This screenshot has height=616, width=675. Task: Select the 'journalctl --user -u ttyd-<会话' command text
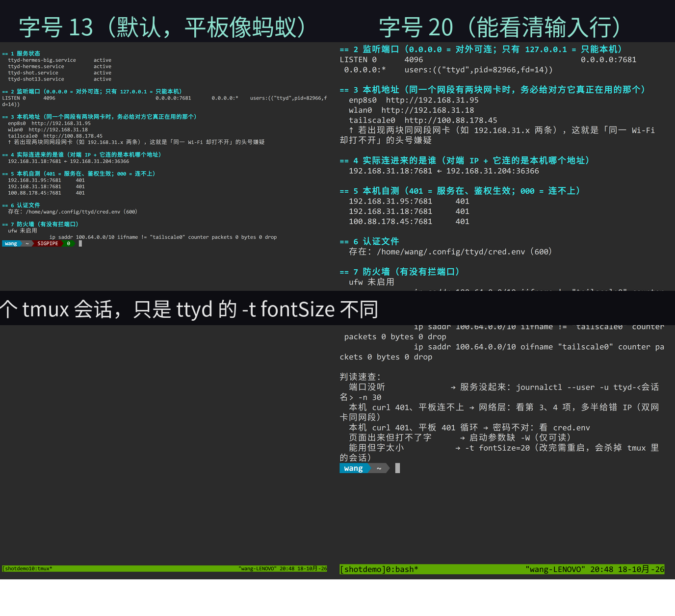coord(588,387)
